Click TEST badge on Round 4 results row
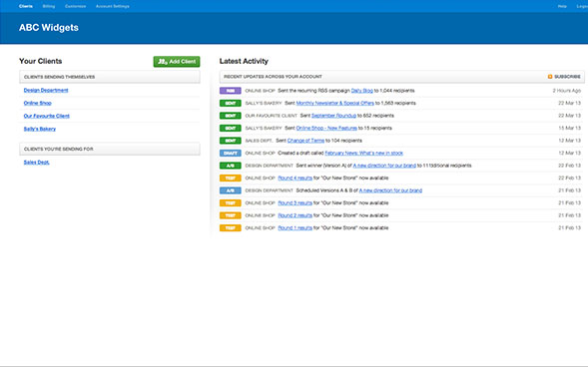 pos(231,178)
